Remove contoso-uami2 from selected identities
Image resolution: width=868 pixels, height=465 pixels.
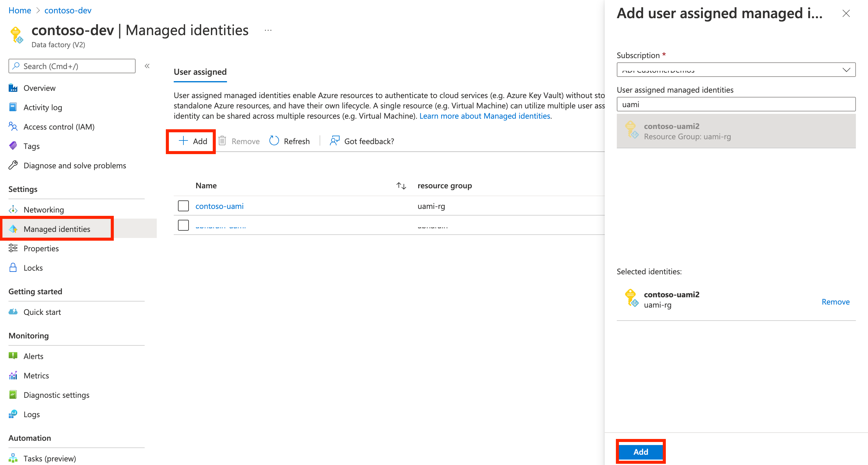835,302
